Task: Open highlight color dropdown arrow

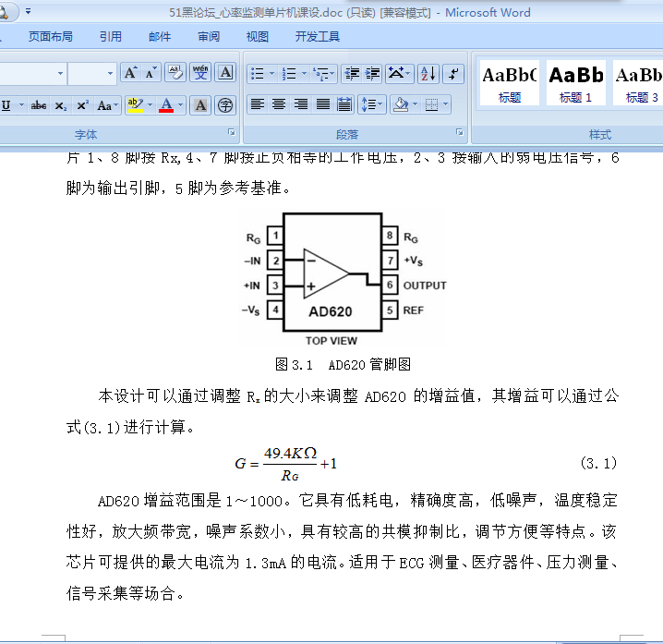Action: (x=150, y=105)
